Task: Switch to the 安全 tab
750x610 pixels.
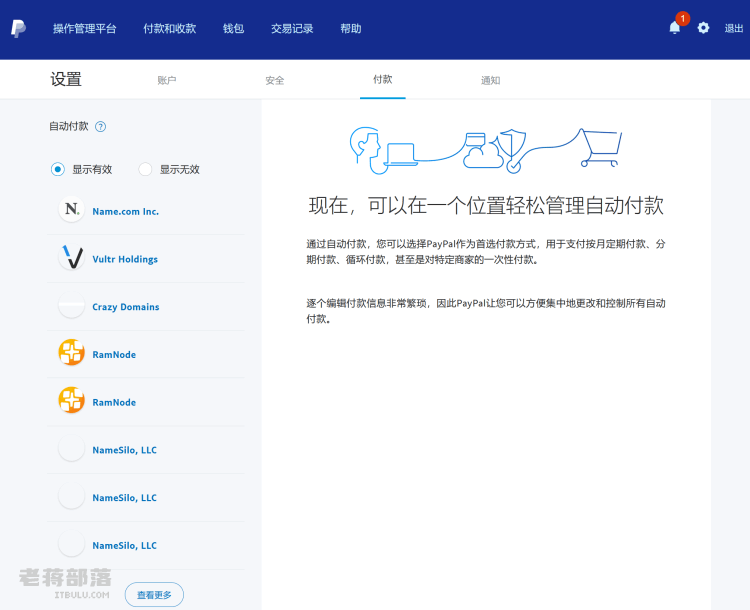Action: (275, 80)
